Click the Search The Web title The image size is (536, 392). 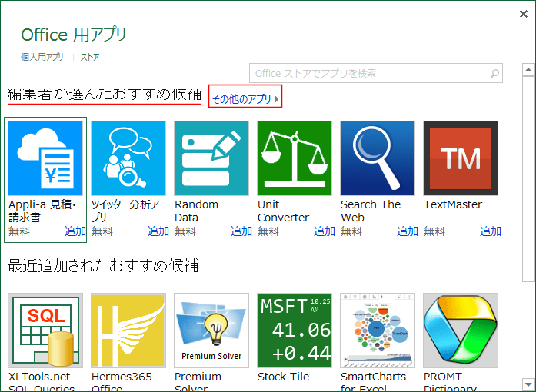(371, 211)
